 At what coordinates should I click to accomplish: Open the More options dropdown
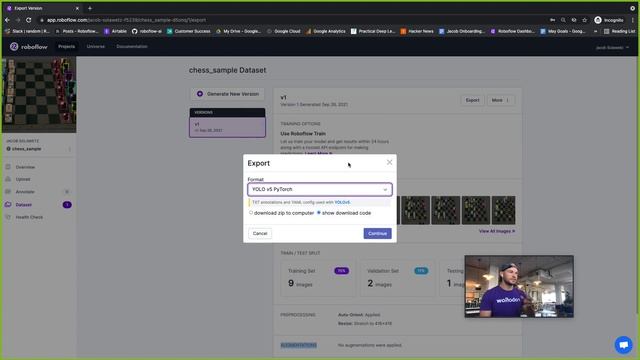tap(500, 100)
